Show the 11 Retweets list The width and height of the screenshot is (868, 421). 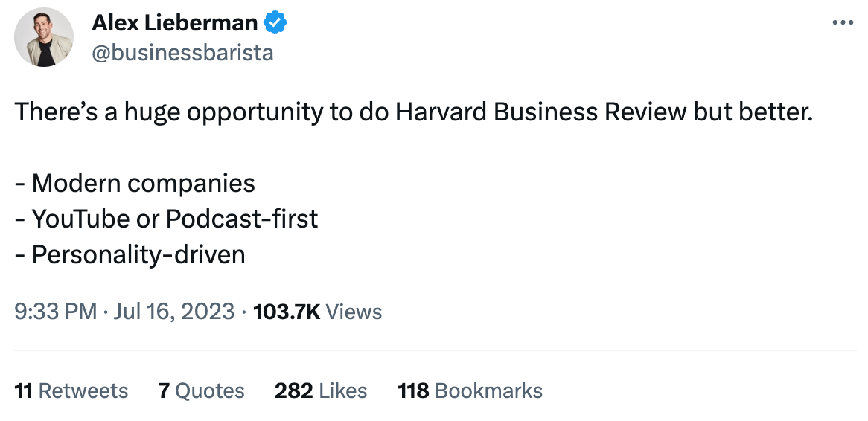(x=71, y=391)
